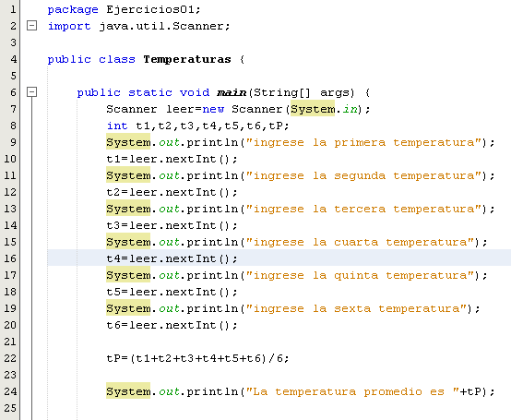511x420 pixels.
Task: Click the static keyword on line 6
Action: tap(150, 92)
